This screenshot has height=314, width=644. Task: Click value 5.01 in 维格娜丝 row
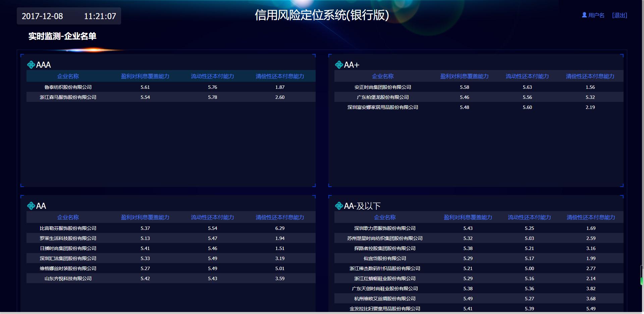280,268
